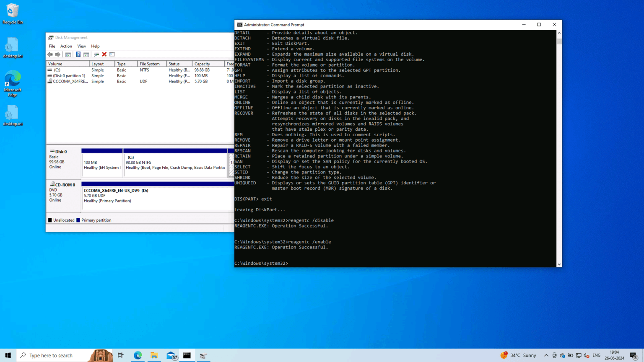Go back using Disk Management's back arrow

click(x=50, y=54)
